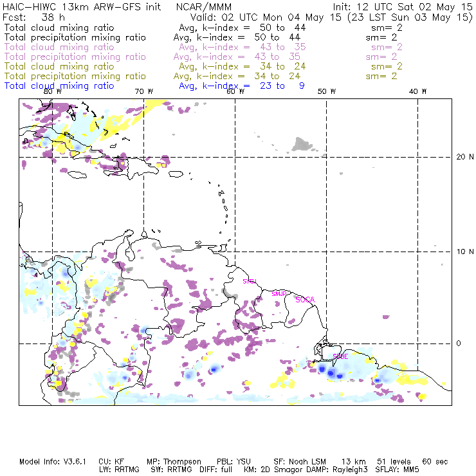Click the 'SMJP' station marker on the map
The width and height of the screenshot is (476, 476).
click(x=279, y=293)
